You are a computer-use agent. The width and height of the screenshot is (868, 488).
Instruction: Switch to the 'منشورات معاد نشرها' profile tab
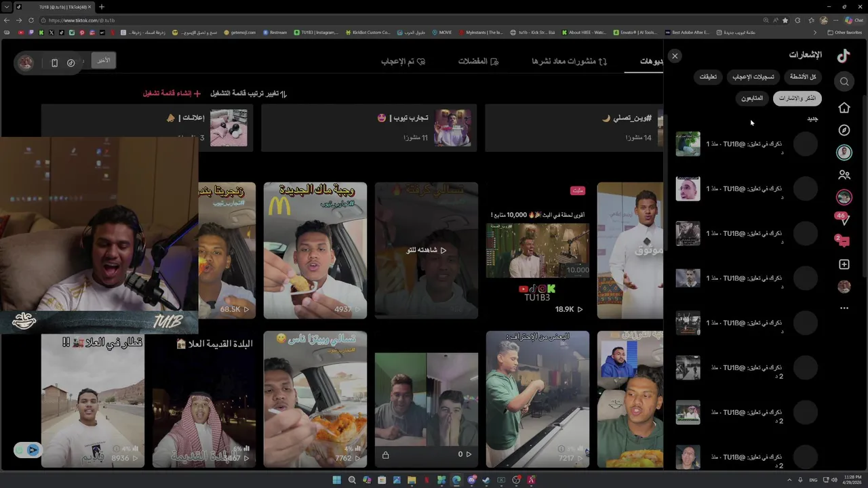coord(569,62)
